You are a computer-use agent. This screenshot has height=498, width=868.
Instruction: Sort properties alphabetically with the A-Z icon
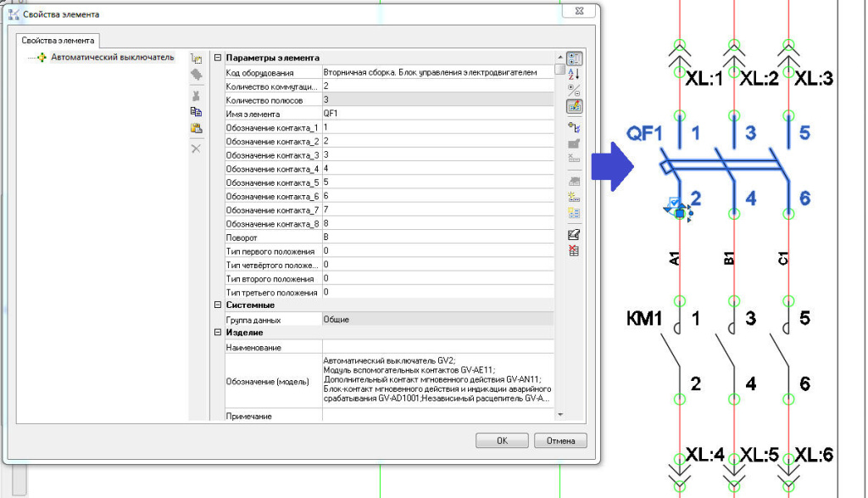(x=574, y=75)
